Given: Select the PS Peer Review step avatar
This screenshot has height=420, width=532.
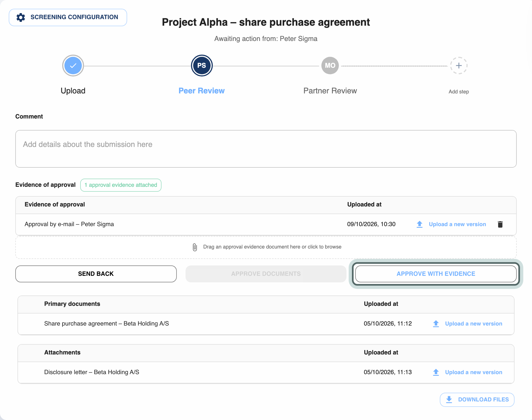Looking at the screenshot, I should pos(202,66).
